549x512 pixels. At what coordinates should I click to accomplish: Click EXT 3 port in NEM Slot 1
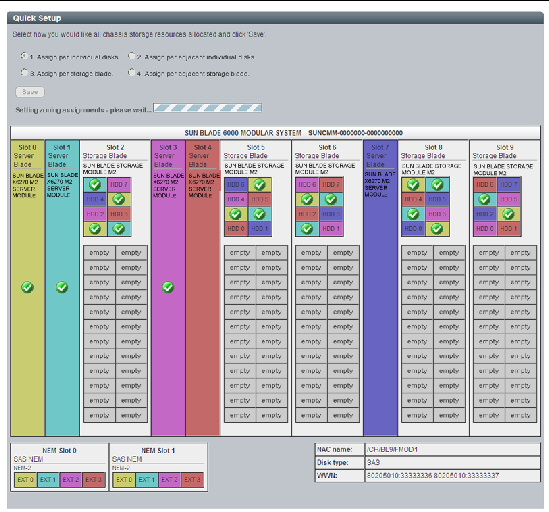click(192, 480)
